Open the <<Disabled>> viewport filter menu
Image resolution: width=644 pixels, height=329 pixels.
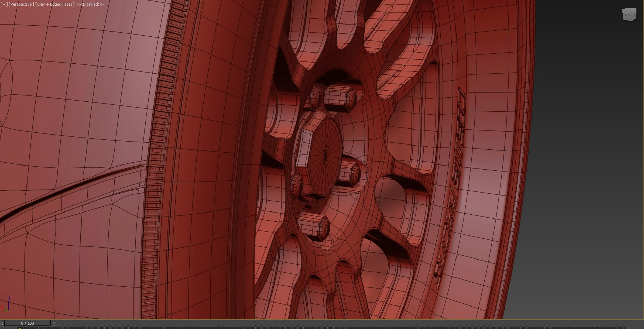click(x=90, y=4)
